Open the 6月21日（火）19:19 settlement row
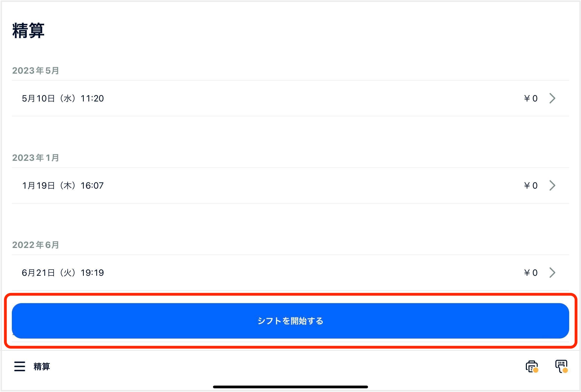The height and width of the screenshot is (392, 581). pos(290,273)
